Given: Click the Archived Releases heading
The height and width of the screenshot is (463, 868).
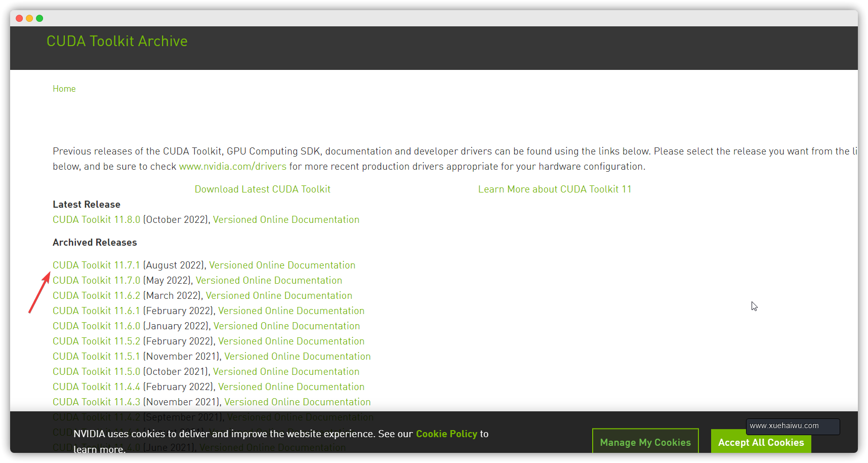Looking at the screenshot, I should click(x=95, y=243).
